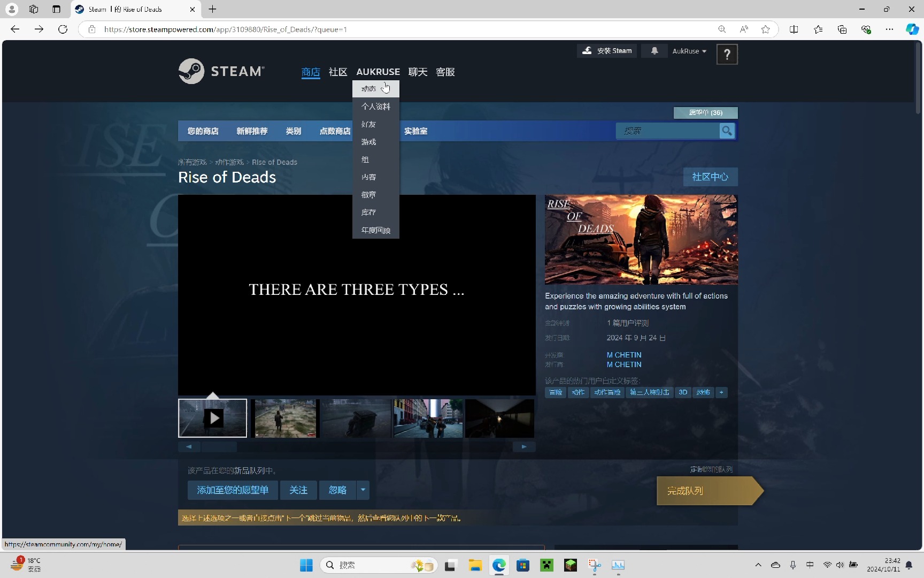Choose 徽章 from the dropdown menu
924x578 pixels.
point(375,195)
